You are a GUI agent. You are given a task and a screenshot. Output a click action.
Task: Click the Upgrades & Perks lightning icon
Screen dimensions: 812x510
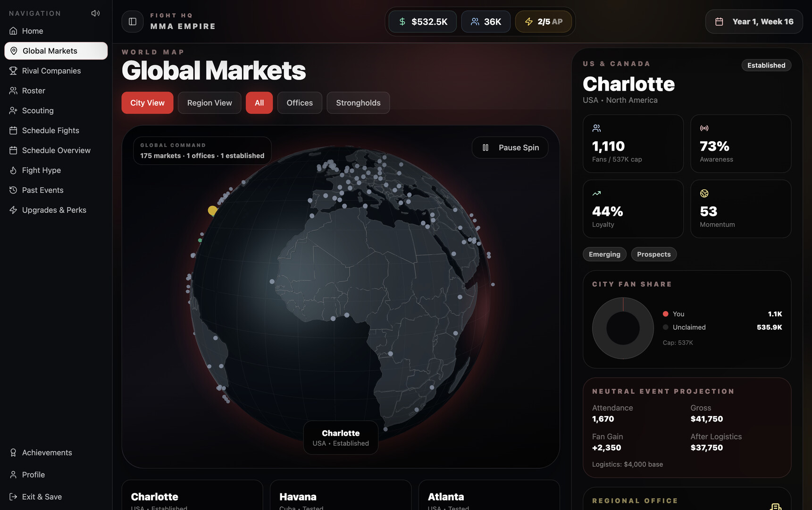coord(13,210)
